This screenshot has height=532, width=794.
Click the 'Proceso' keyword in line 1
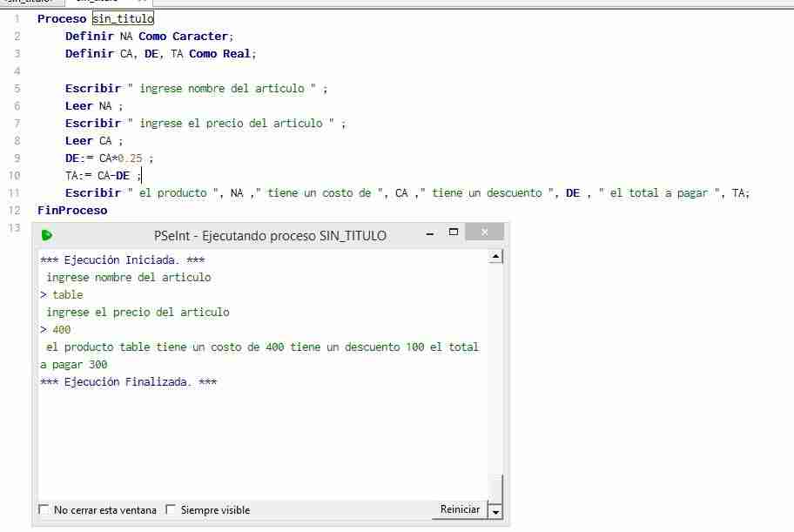tap(62, 19)
